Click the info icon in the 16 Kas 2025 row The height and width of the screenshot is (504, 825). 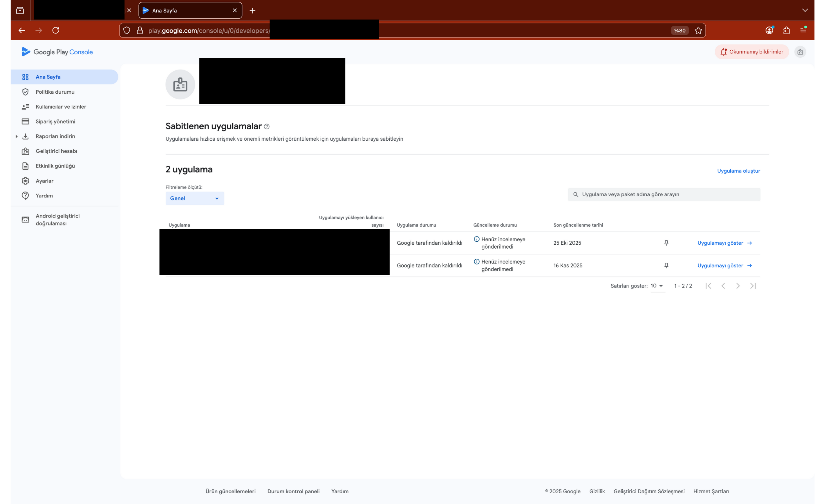(x=476, y=262)
